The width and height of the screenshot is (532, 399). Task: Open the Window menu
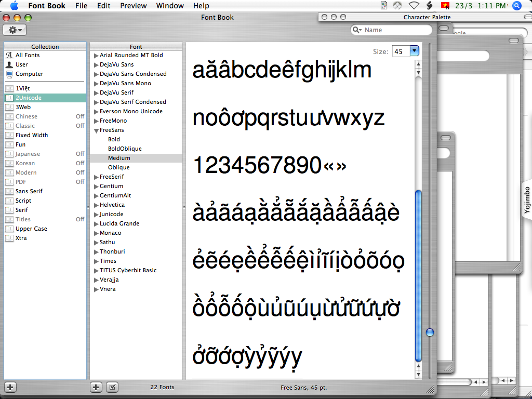pyautogui.click(x=170, y=6)
